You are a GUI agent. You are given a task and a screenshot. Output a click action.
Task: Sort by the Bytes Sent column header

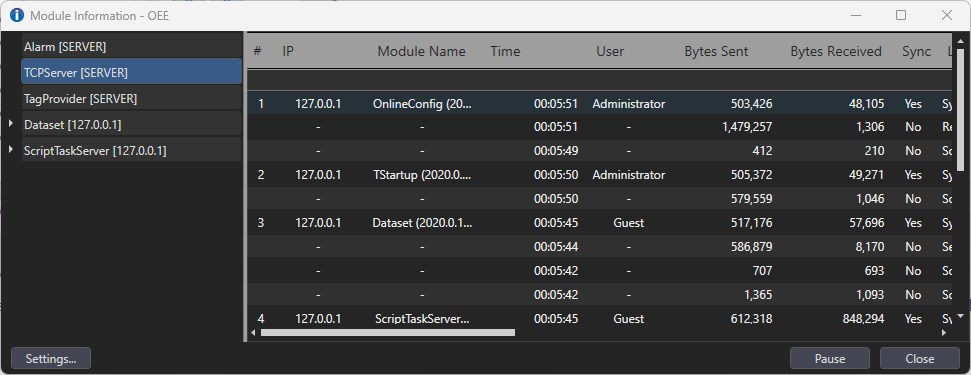pyautogui.click(x=716, y=51)
